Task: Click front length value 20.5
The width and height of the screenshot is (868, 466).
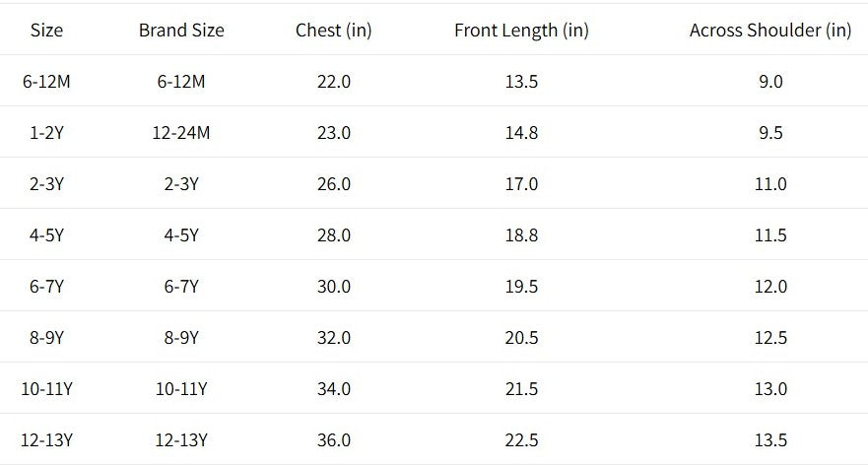Action: (x=521, y=338)
